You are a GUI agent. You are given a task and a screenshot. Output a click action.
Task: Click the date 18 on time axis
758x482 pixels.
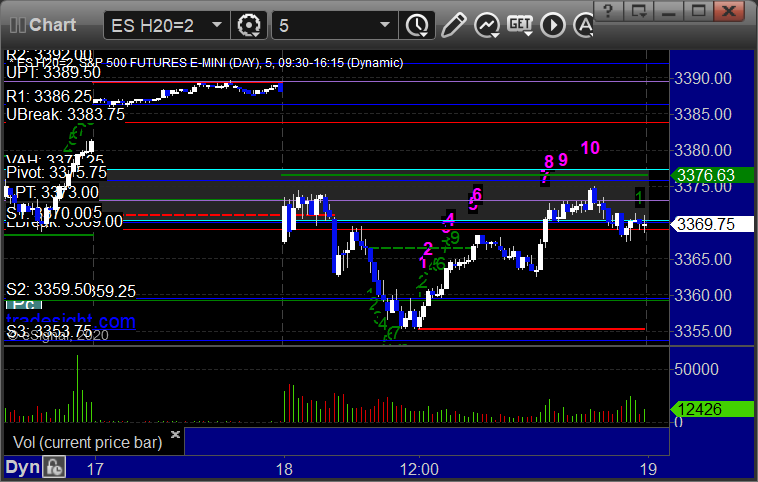click(284, 469)
